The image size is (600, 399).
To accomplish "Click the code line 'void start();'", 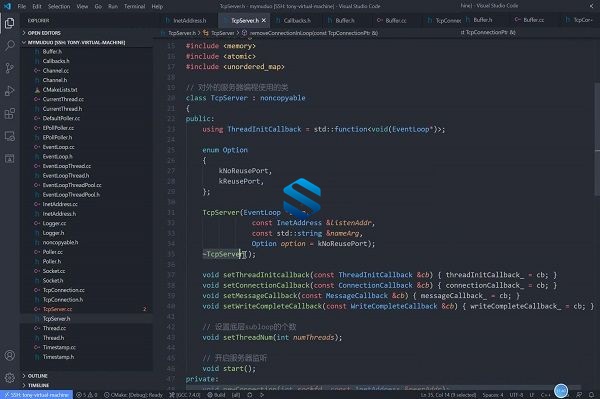I will click(229, 369).
